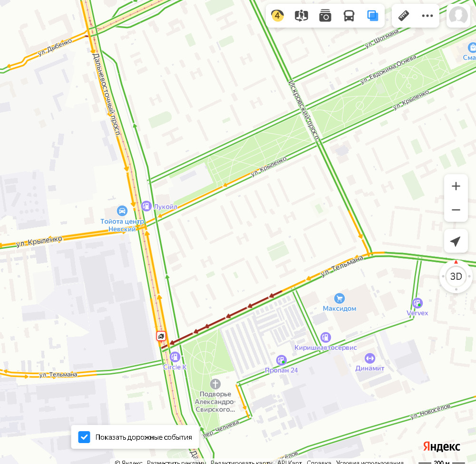Open the three-dots more menu
476x464 pixels.
click(x=427, y=16)
